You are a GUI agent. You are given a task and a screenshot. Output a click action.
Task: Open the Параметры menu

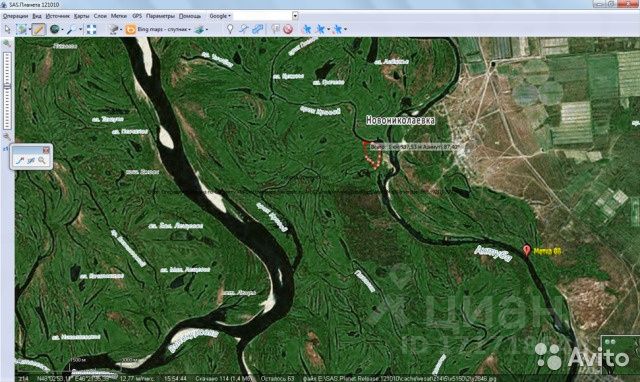pos(160,16)
